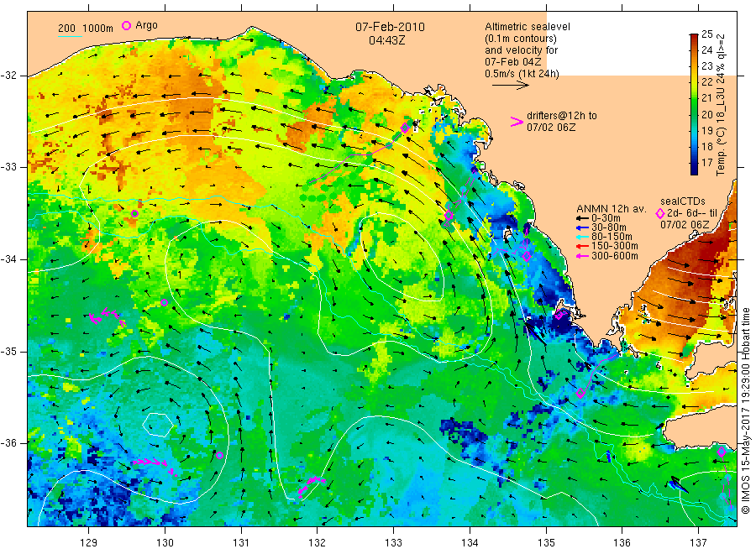Click the small hexagonal contour near 130, -35.8
The height and width of the screenshot is (554, 756).
158,425
